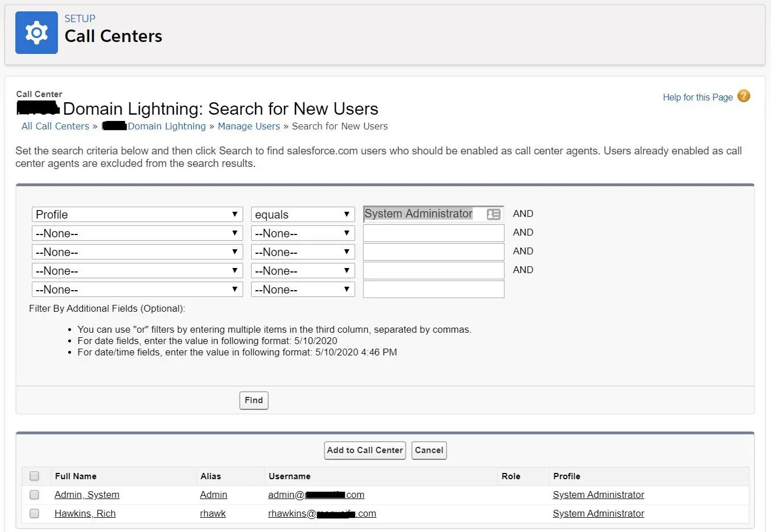Open the rhawkins@ username link
Image resolution: width=771 pixels, height=532 pixels.
(x=322, y=513)
